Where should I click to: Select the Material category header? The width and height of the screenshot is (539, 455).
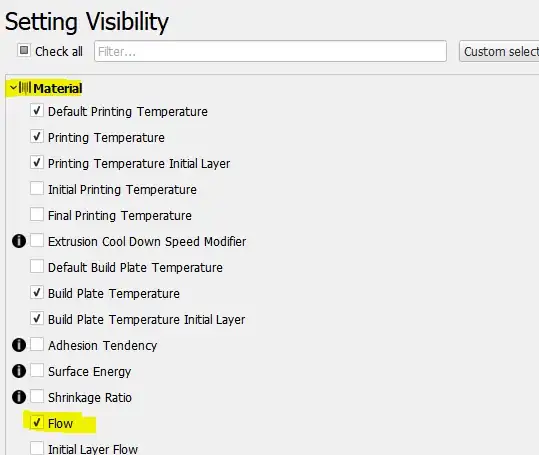click(x=58, y=88)
